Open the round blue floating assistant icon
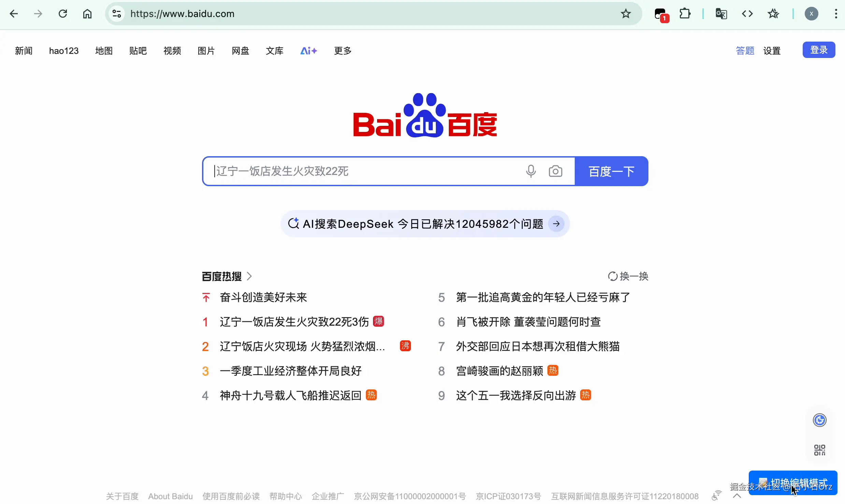845x504 pixels. pyautogui.click(x=820, y=420)
